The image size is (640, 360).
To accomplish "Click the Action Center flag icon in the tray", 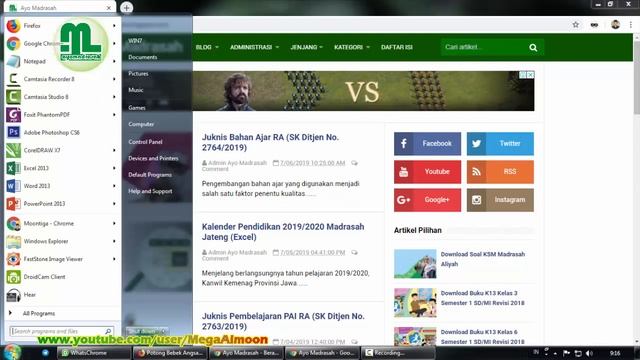I will tap(566, 353).
